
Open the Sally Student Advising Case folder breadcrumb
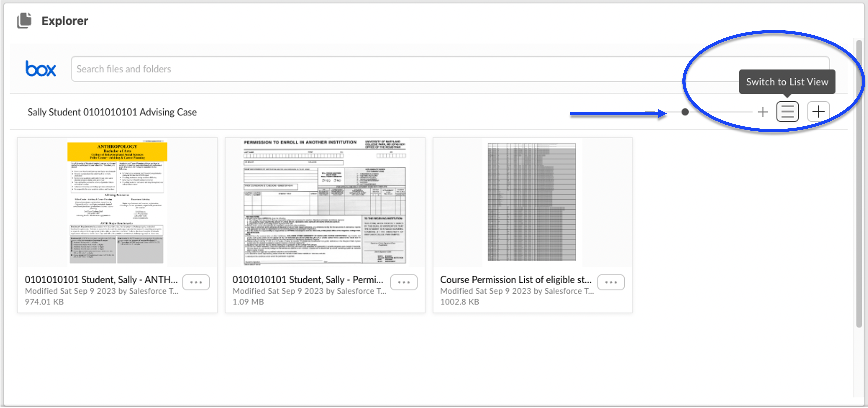click(x=112, y=112)
